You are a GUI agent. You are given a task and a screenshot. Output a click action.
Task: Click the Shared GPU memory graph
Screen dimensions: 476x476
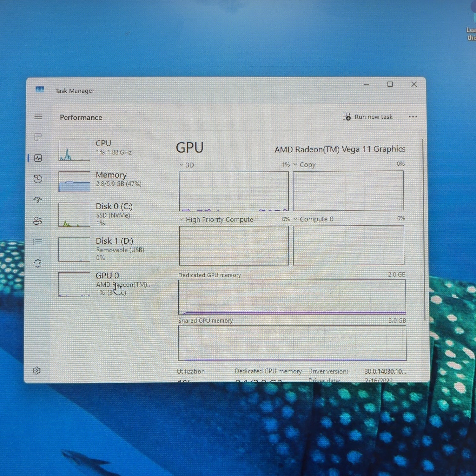click(x=292, y=343)
